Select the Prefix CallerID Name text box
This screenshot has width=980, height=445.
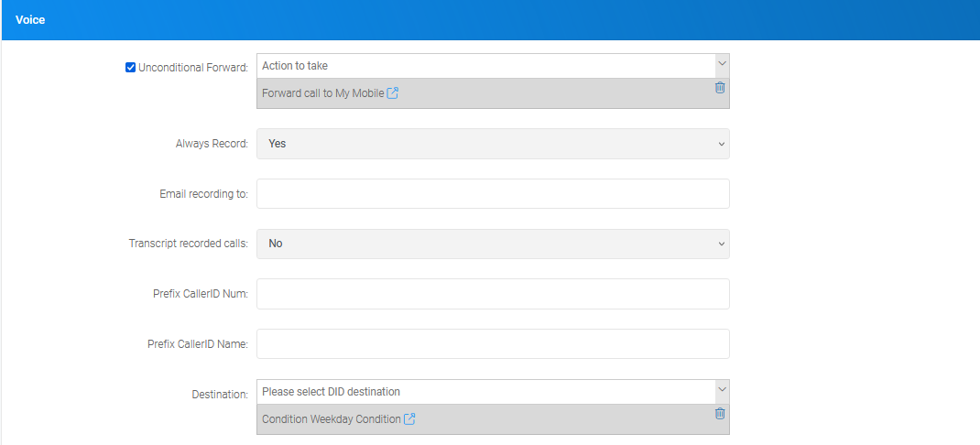493,343
